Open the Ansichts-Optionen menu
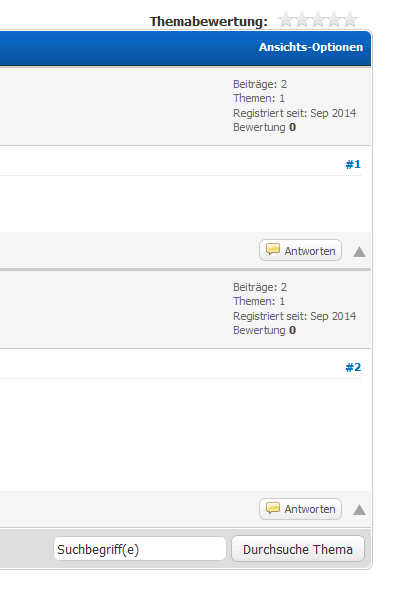This screenshot has width=404, height=594. 311,47
